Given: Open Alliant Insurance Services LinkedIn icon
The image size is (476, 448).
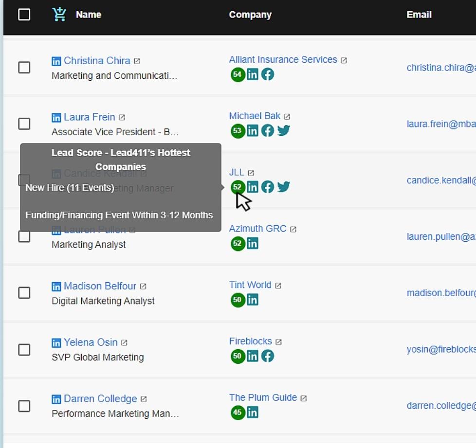Looking at the screenshot, I should pos(252,74).
